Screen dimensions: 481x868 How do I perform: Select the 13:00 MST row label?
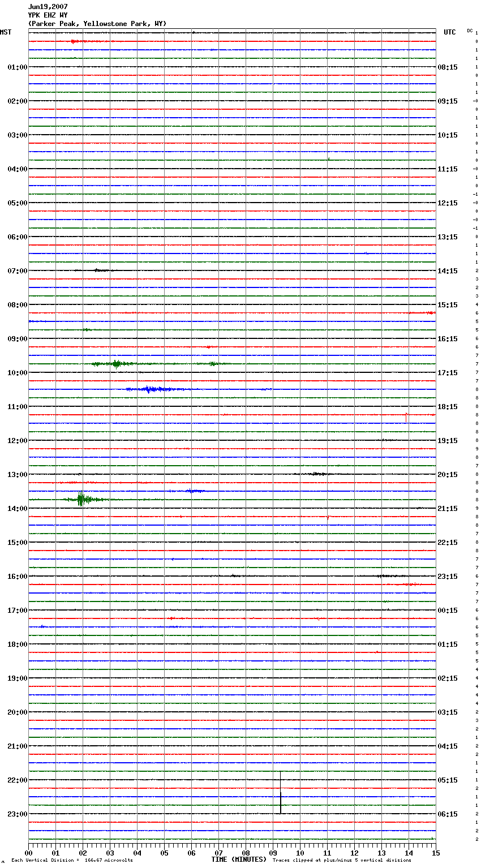(x=18, y=475)
